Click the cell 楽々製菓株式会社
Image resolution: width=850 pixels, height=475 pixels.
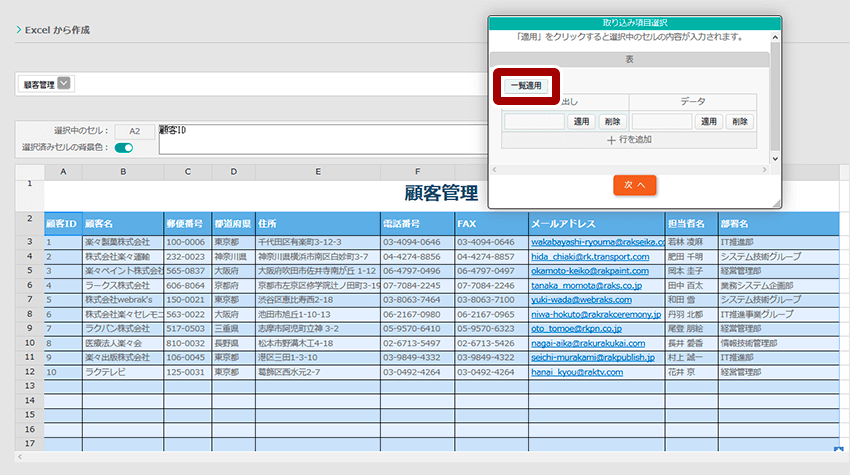[x=123, y=242]
